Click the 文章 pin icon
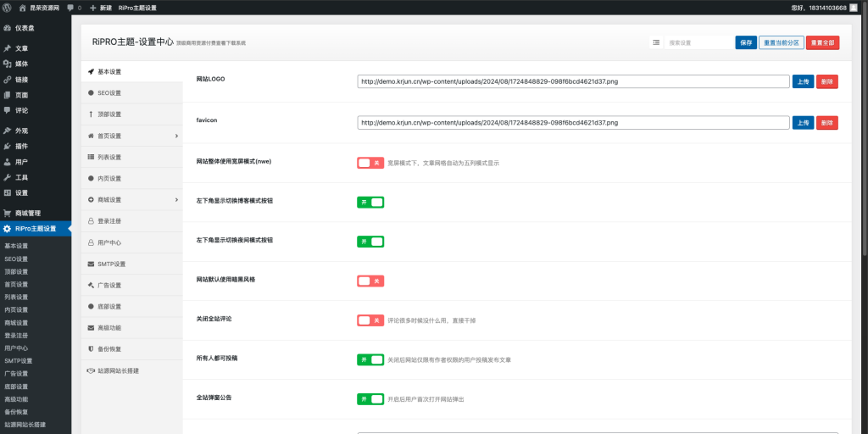The height and width of the screenshot is (434, 868). coord(7,48)
